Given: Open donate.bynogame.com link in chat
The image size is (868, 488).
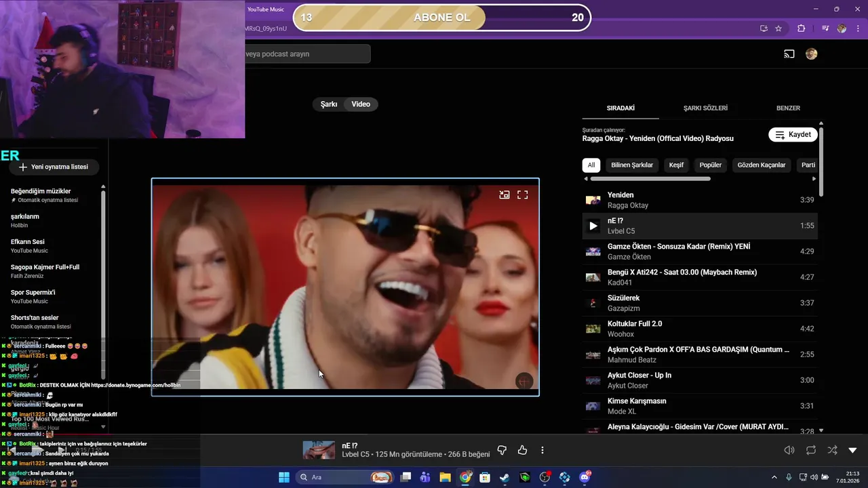Looking at the screenshot, I should point(136,385).
